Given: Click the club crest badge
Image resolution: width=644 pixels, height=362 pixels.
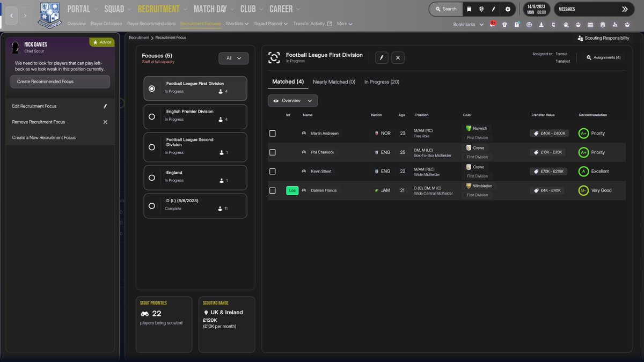Looking at the screenshot, I should click(50, 16).
